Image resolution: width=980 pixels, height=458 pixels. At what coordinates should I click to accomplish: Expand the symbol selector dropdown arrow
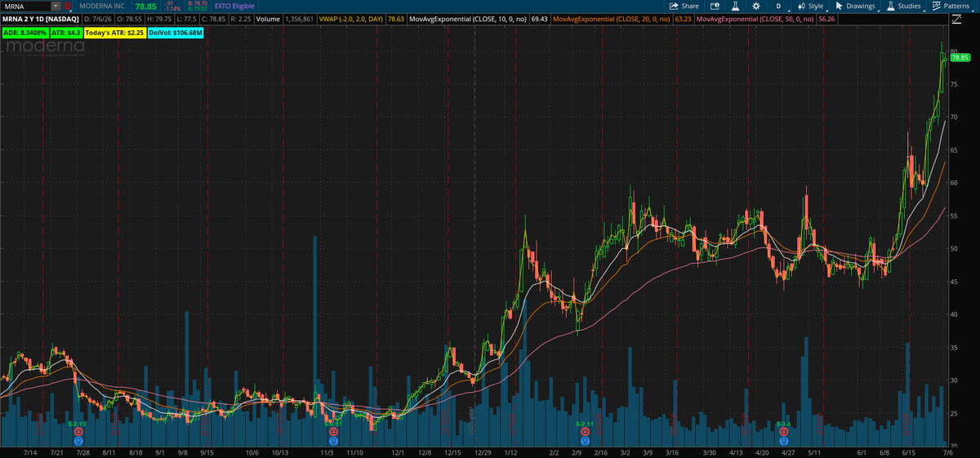point(56,6)
